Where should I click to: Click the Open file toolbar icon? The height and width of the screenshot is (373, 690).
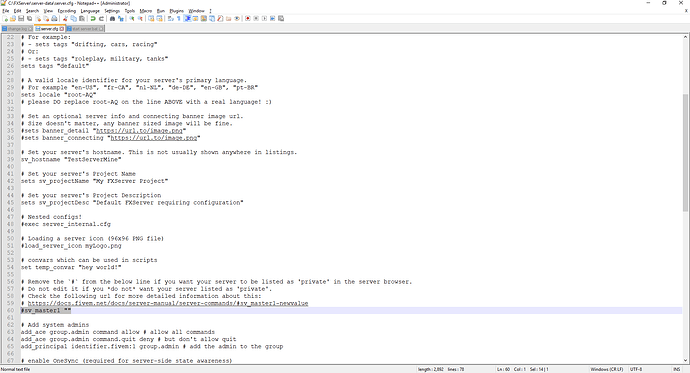(13, 18)
